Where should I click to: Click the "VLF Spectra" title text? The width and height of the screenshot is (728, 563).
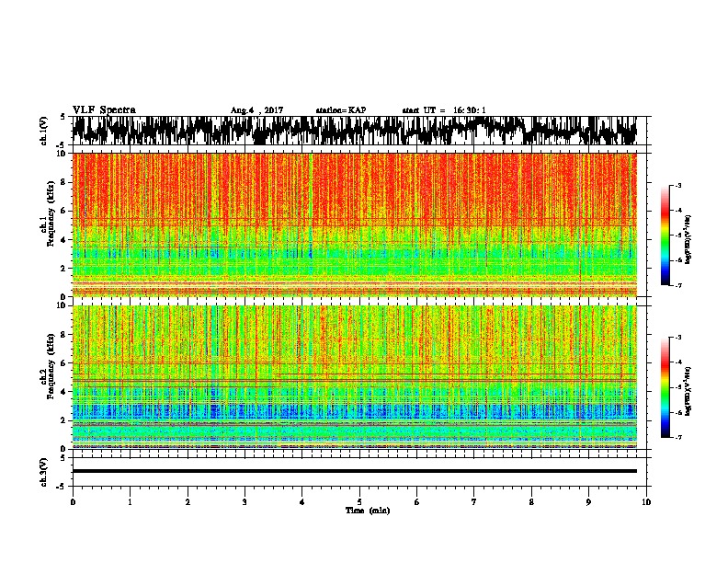click(x=104, y=110)
